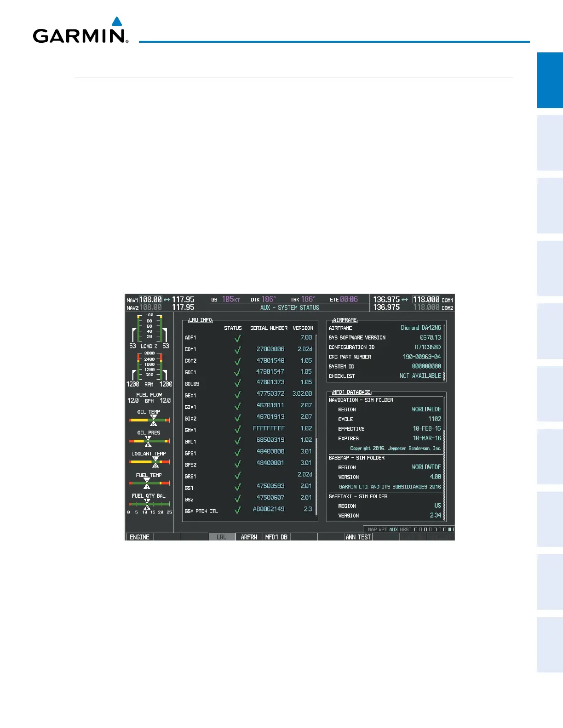
Task: Click checklist status 'NOT AVAILABLE'
Action: pos(420,376)
